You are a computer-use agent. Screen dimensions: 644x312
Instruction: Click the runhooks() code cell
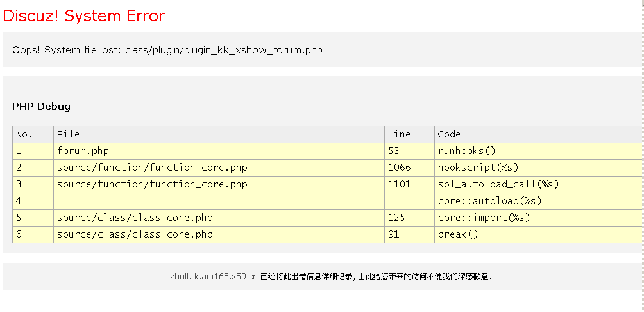(538, 152)
